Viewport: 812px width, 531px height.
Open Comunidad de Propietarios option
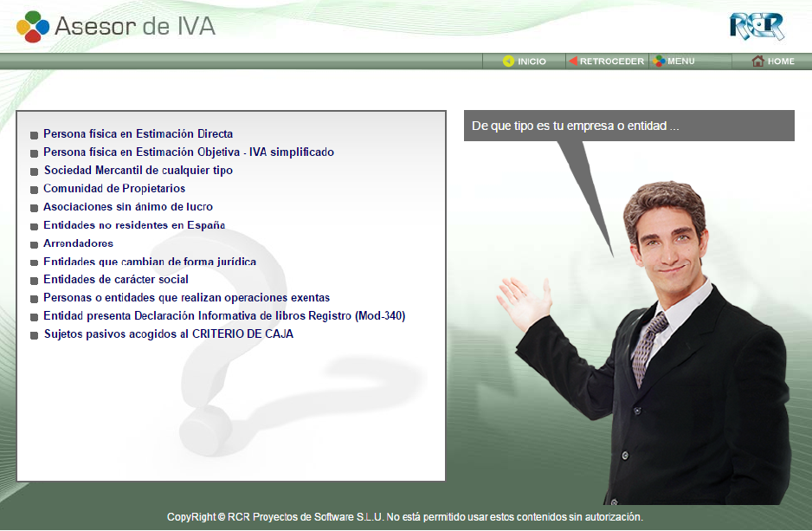[114, 188]
